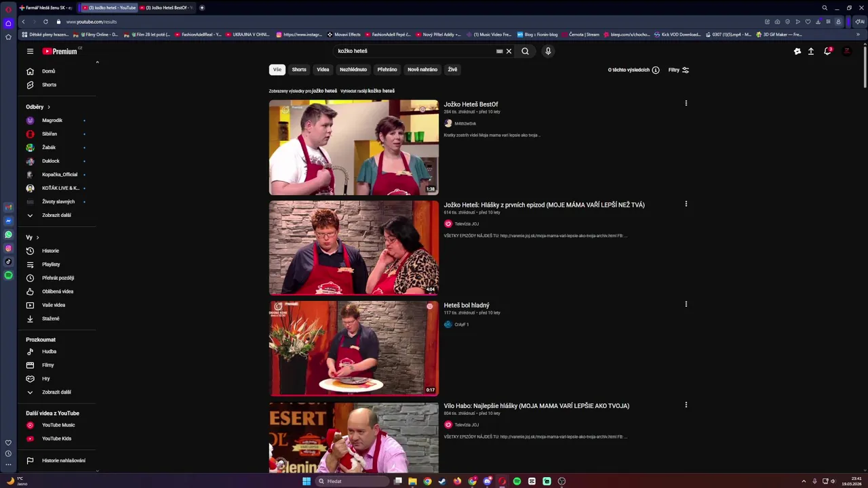
Task: Open options for Jožko Heteš: Hlášky video
Action: click(686, 204)
